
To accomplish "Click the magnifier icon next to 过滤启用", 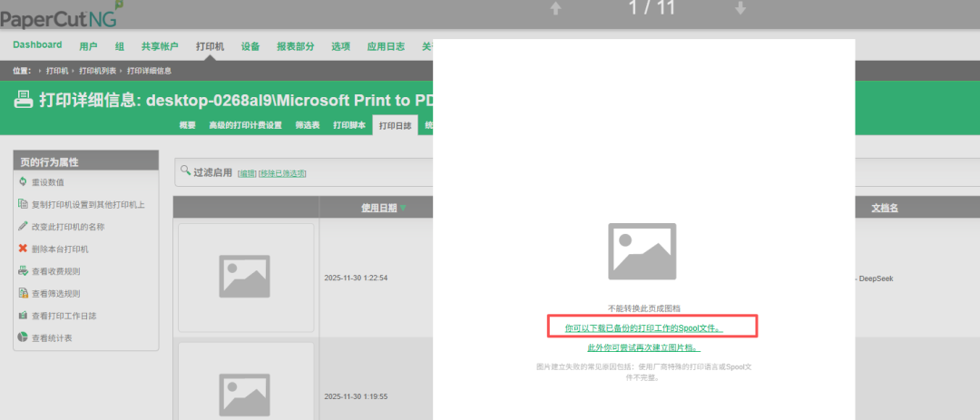I will [x=186, y=171].
